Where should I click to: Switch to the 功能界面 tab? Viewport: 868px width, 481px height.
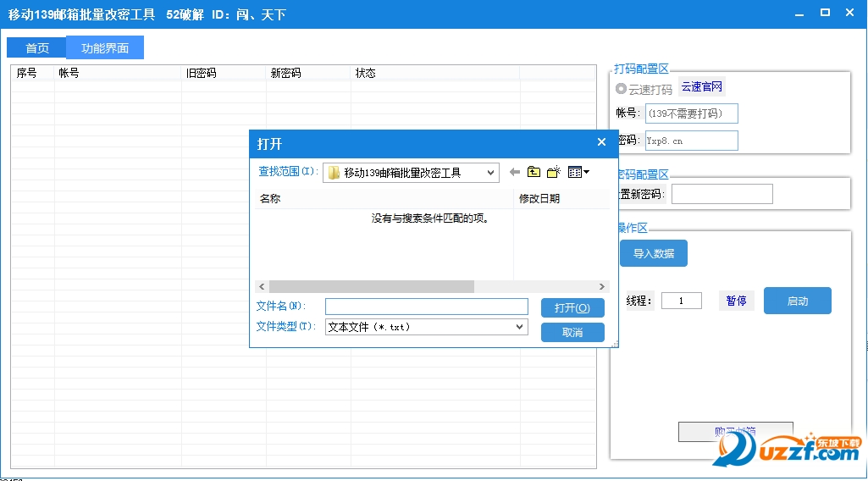click(x=105, y=48)
